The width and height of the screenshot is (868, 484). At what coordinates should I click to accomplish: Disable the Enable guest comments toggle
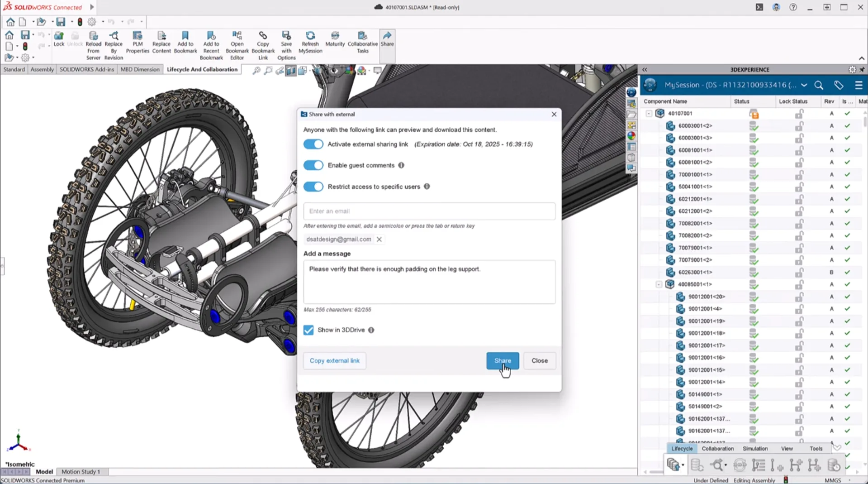coord(313,166)
